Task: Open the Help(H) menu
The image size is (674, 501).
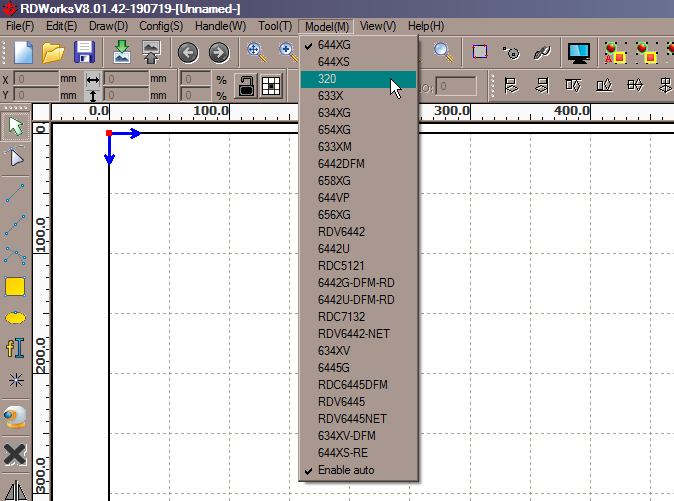Action: tap(425, 25)
